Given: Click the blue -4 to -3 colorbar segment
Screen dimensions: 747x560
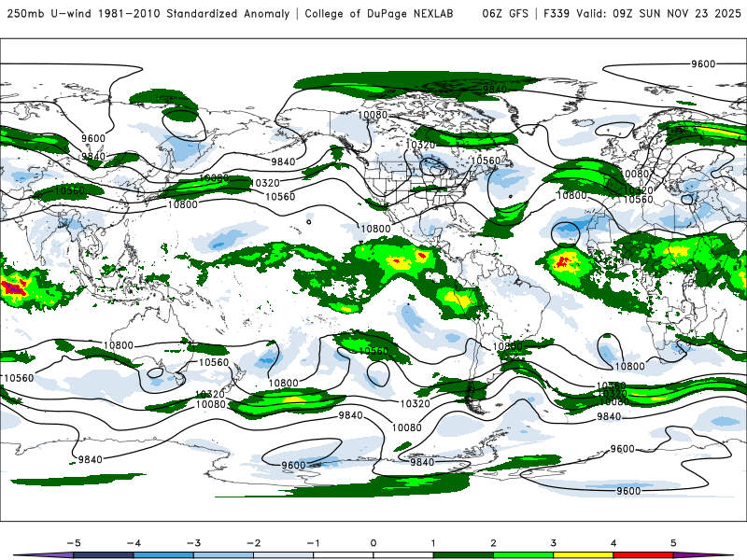Looking at the screenshot, I should point(163,555).
